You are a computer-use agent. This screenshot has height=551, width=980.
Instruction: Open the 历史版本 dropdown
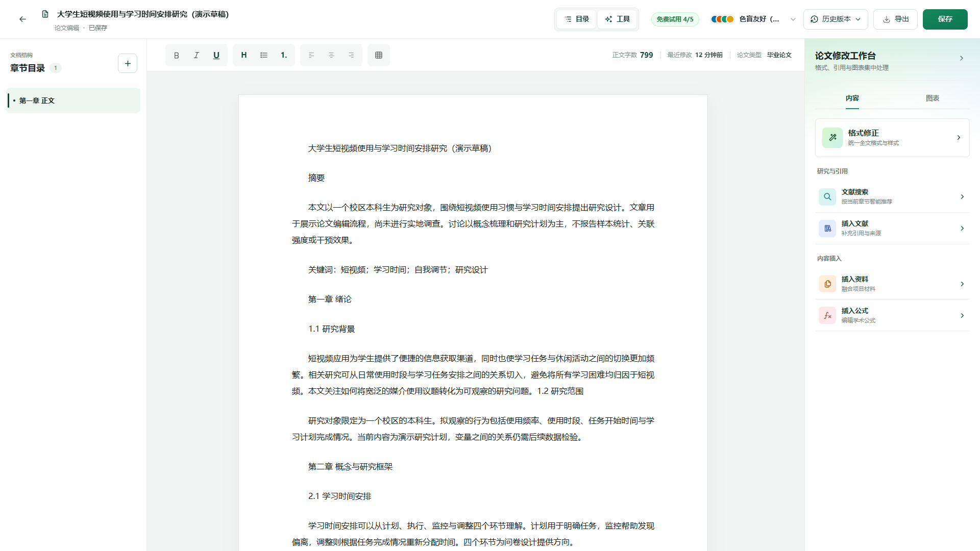click(x=836, y=19)
